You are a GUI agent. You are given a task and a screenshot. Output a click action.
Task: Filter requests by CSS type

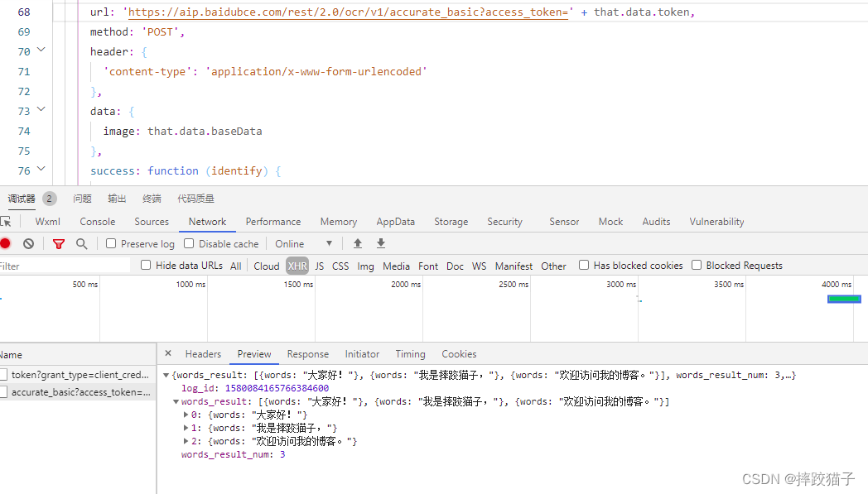pos(340,266)
